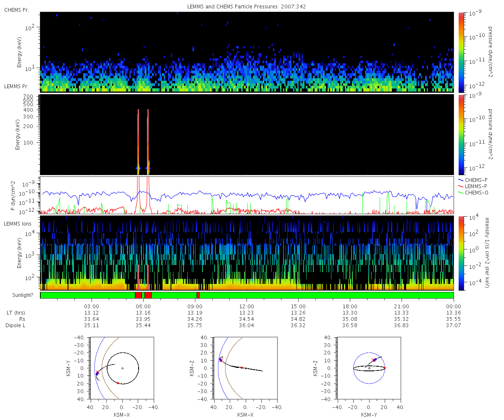Click the CHEMS pressure spectrogram panel

tap(247, 52)
